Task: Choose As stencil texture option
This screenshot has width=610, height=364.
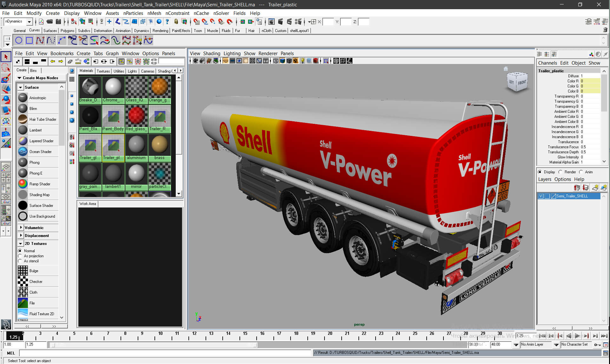Action: [x=20, y=261]
